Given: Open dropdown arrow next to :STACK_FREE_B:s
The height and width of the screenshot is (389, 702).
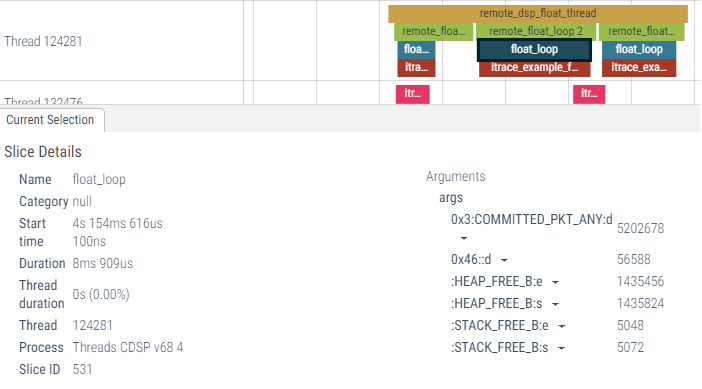Looking at the screenshot, I should pyautogui.click(x=561, y=348).
